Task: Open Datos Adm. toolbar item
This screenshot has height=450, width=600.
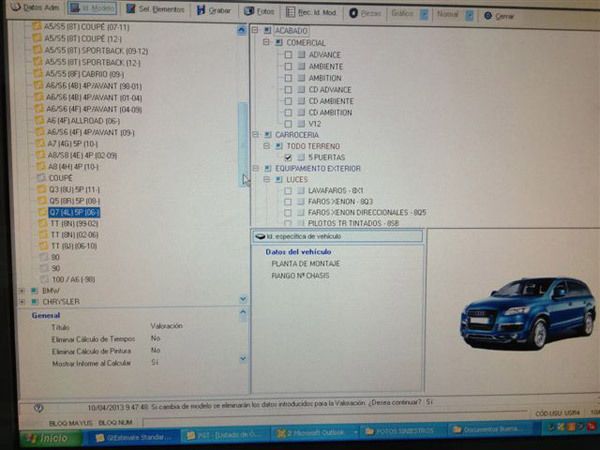Action: tap(35, 8)
